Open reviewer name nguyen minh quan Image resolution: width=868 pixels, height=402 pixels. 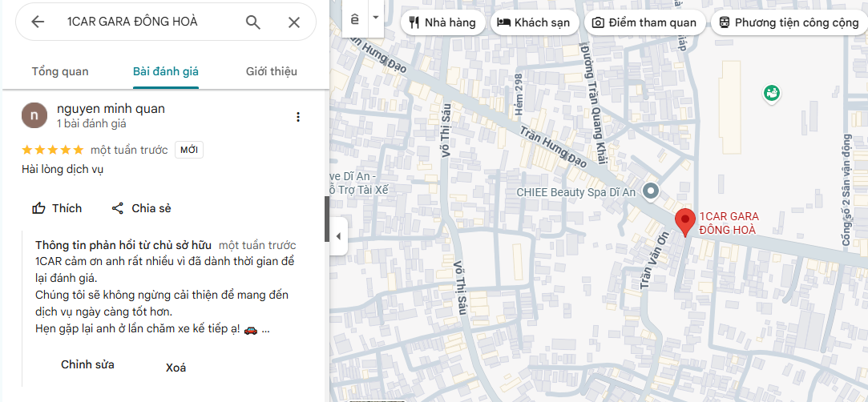point(111,108)
